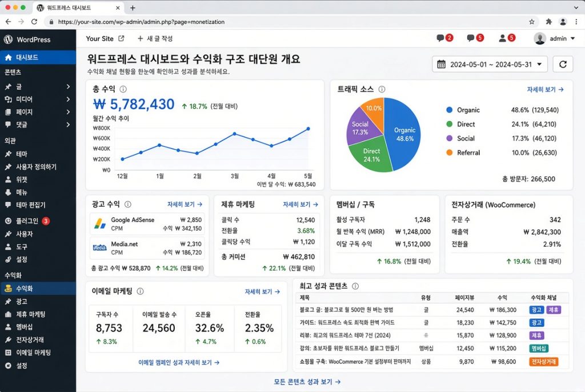Viewport: 585px width, 392px height.
Task: Expand the 페이지 submenu chevron
Action: 68,112
